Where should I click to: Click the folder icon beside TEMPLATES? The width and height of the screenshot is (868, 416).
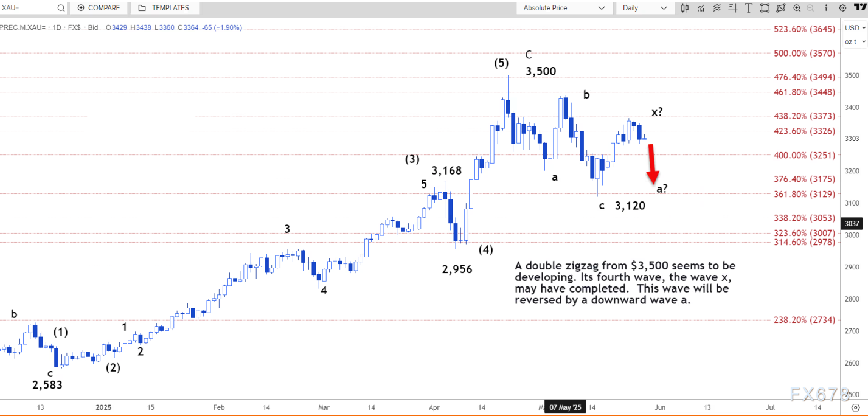click(142, 8)
